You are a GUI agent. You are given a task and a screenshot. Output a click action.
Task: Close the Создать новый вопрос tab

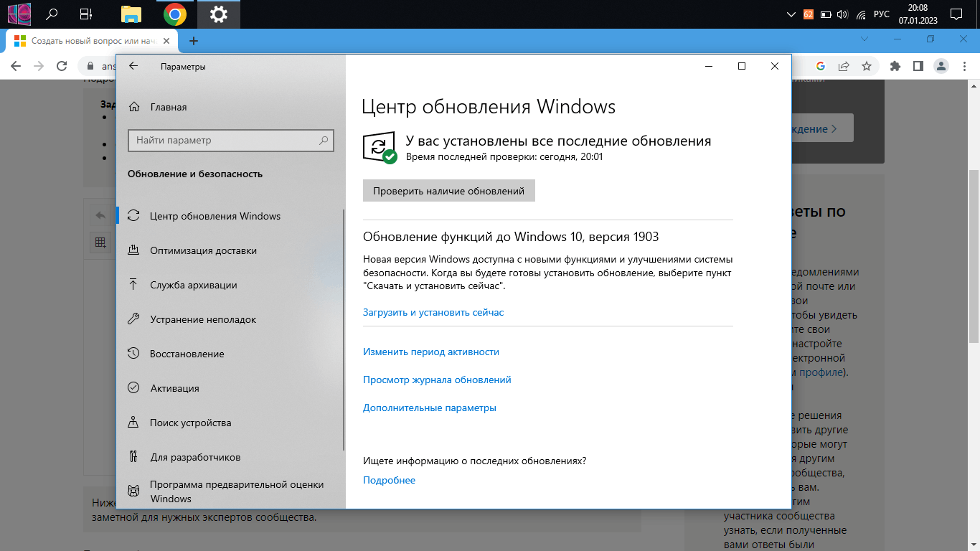[x=166, y=41]
